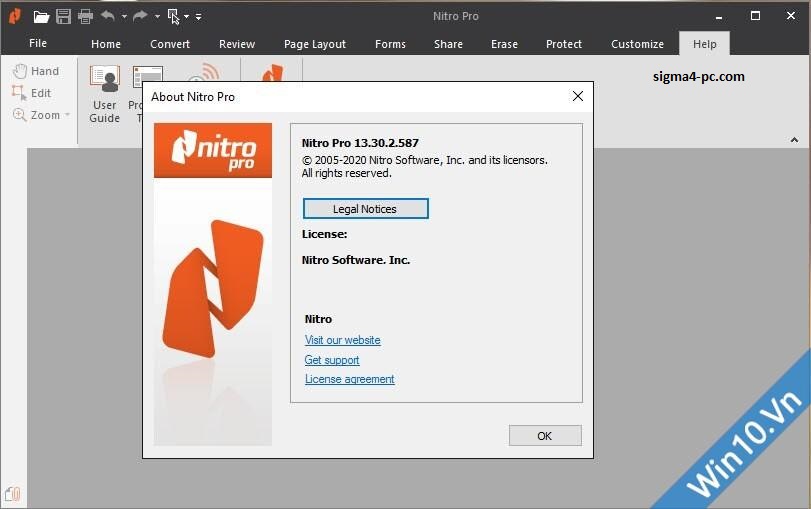This screenshot has width=811, height=509.
Task: Open the User Guide
Action: coord(104,94)
